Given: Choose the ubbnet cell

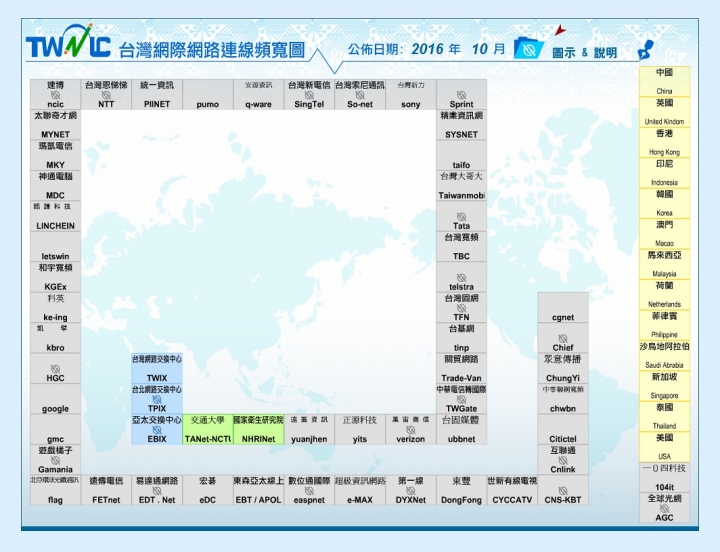Looking at the screenshot, I should (x=461, y=429).
